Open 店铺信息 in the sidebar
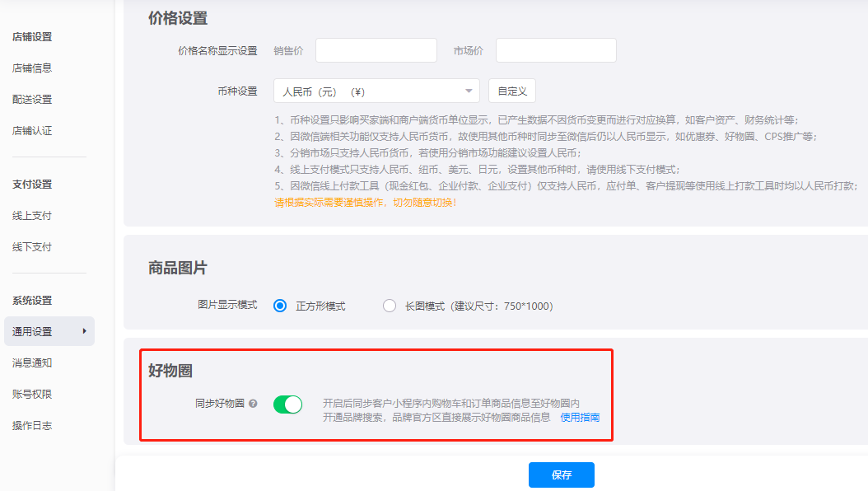 click(x=32, y=68)
